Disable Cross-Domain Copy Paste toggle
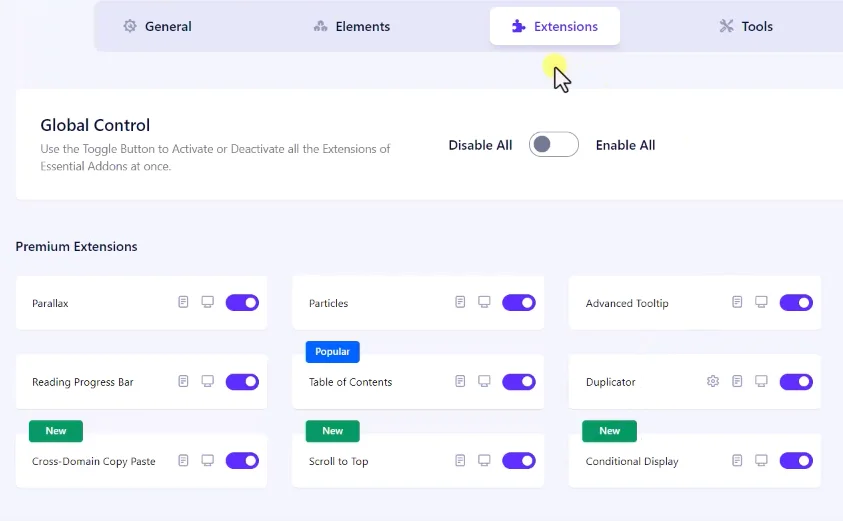The image size is (843, 521). coord(242,461)
